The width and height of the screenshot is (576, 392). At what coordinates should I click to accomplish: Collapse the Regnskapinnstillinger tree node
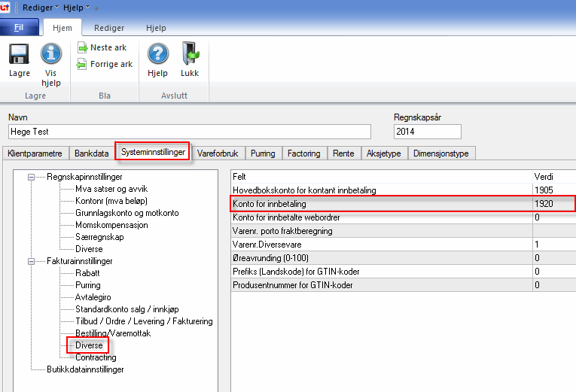pyautogui.click(x=32, y=178)
